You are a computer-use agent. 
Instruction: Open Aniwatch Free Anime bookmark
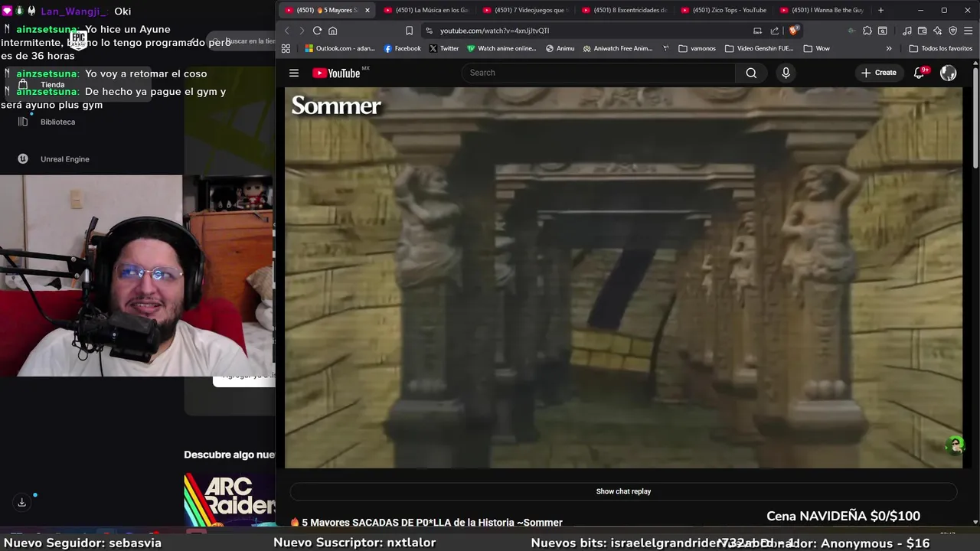pyautogui.click(x=618, y=48)
